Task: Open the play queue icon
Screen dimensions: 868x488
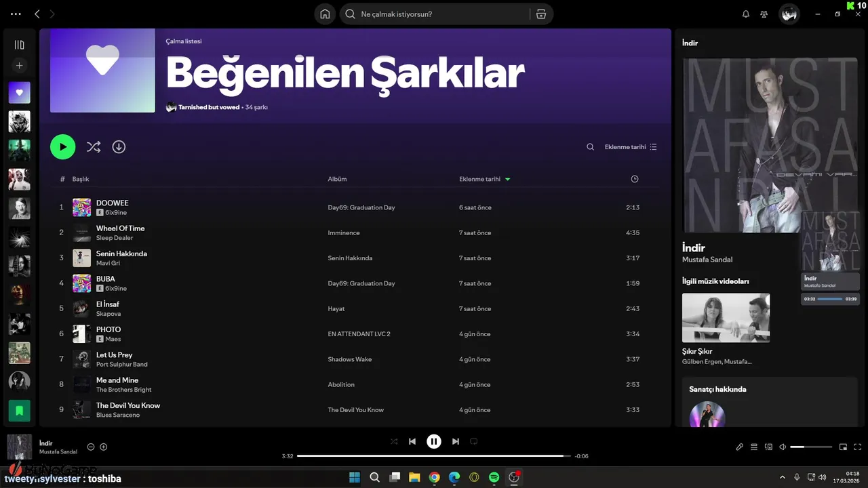Action: 754,447
